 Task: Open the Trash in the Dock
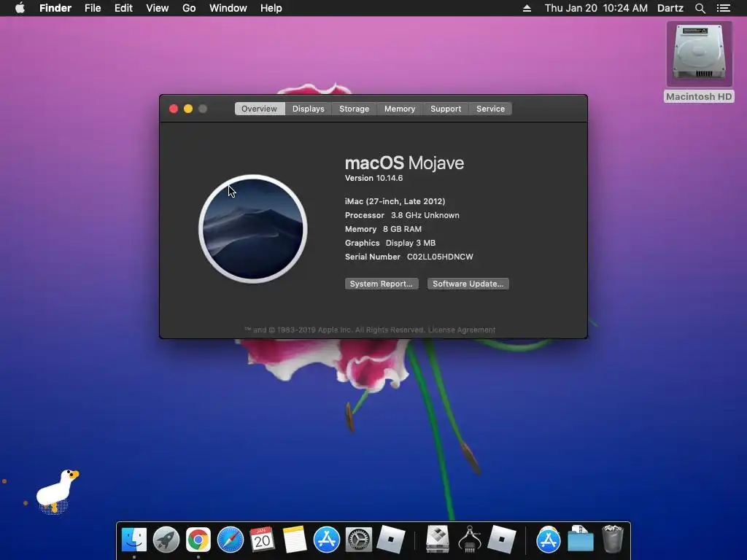pos(612,540)
